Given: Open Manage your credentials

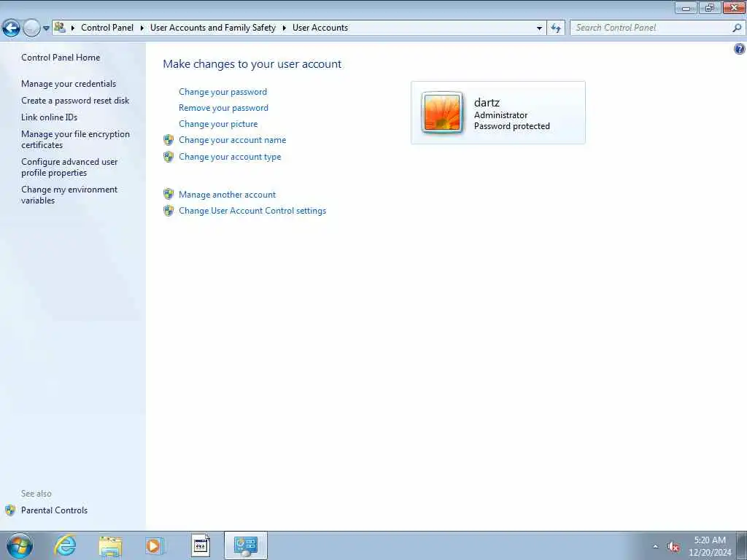Looking at the screenshot, I should [69, 83].
